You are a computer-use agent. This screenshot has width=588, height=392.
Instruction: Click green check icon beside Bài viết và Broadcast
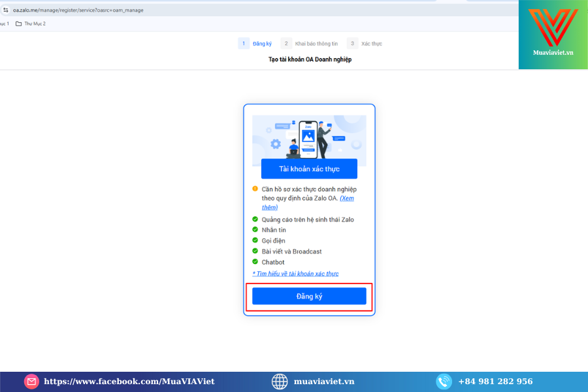[x=255, y=251]
